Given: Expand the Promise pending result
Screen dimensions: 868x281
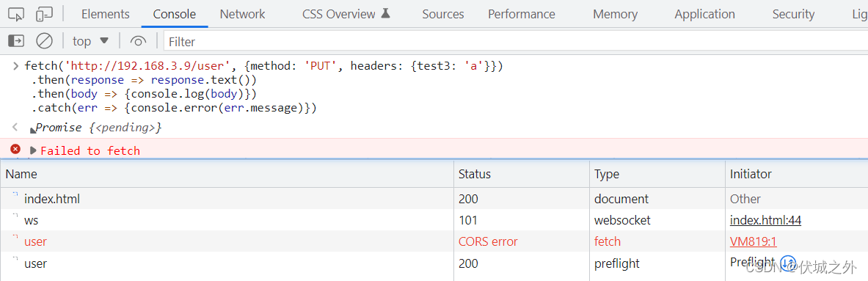Looking at the screenshot, I should (33, 129).
